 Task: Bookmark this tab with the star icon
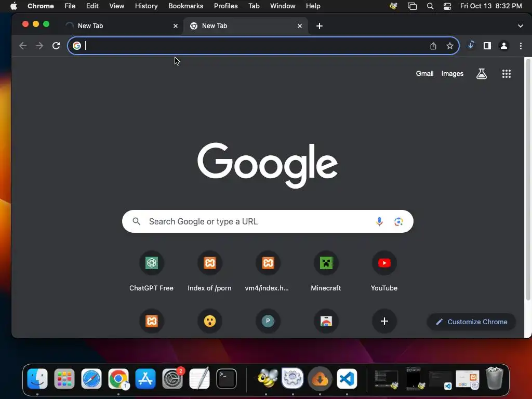(x=450, y=46)
